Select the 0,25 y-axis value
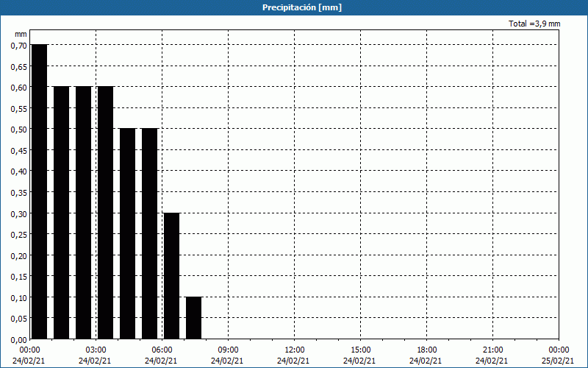The width and height of the screenshot is (588, 368). click(19, 235)
